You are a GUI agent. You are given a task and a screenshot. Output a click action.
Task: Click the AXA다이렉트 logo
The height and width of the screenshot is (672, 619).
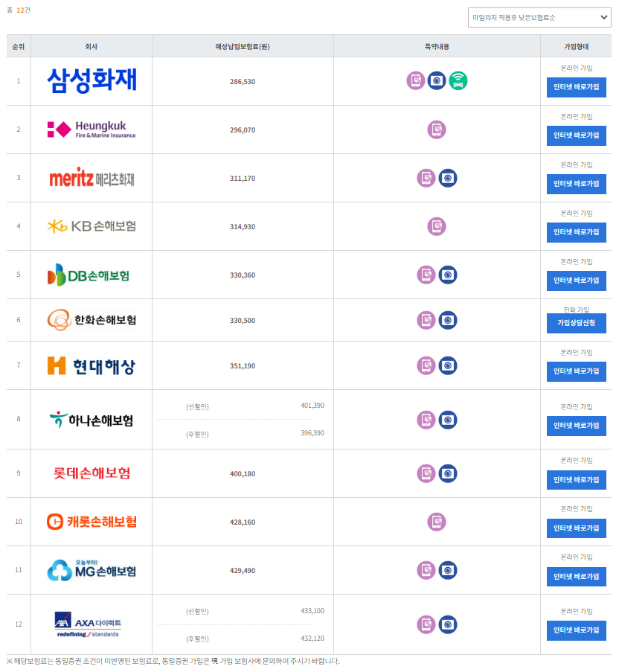coord(89,624)
